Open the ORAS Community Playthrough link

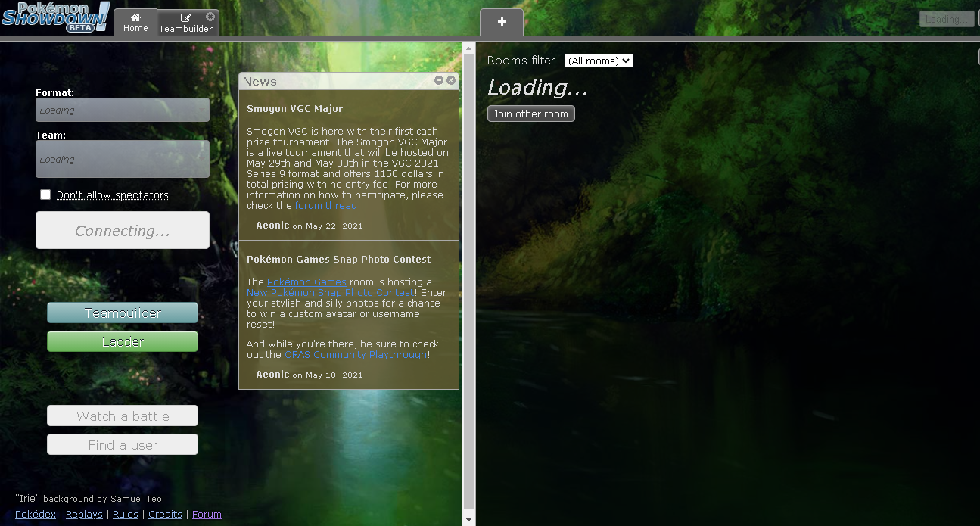tap(356, 354)
